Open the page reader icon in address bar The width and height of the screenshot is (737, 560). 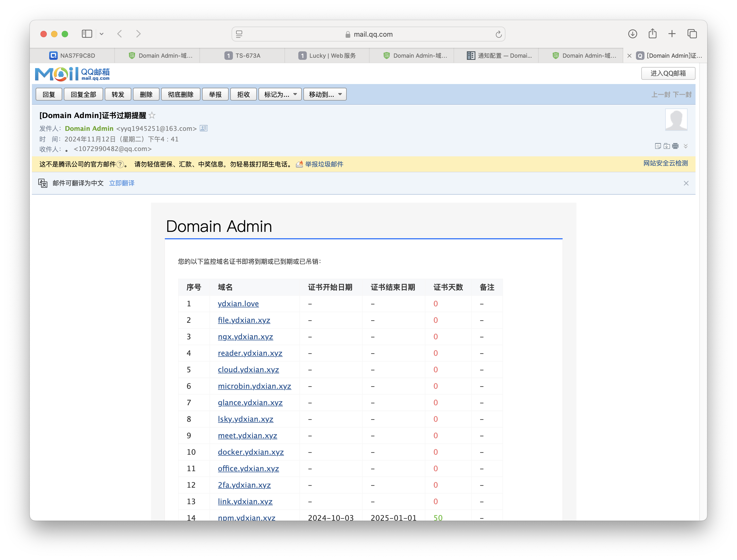click(239, 34)
